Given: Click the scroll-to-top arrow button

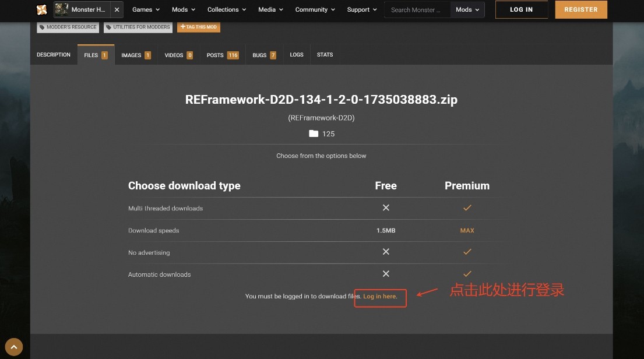Looking at the screenshot, I should click(x=13, y=347).
